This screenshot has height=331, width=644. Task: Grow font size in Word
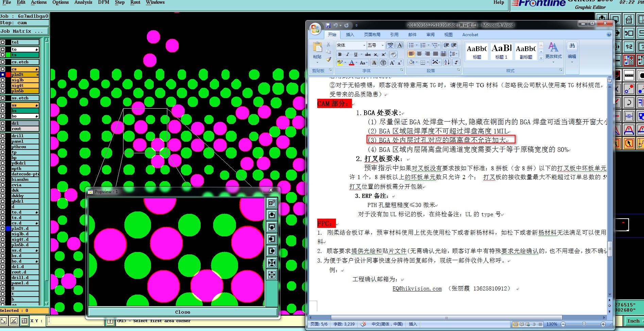pyautogui.click(x=392, y=63)
